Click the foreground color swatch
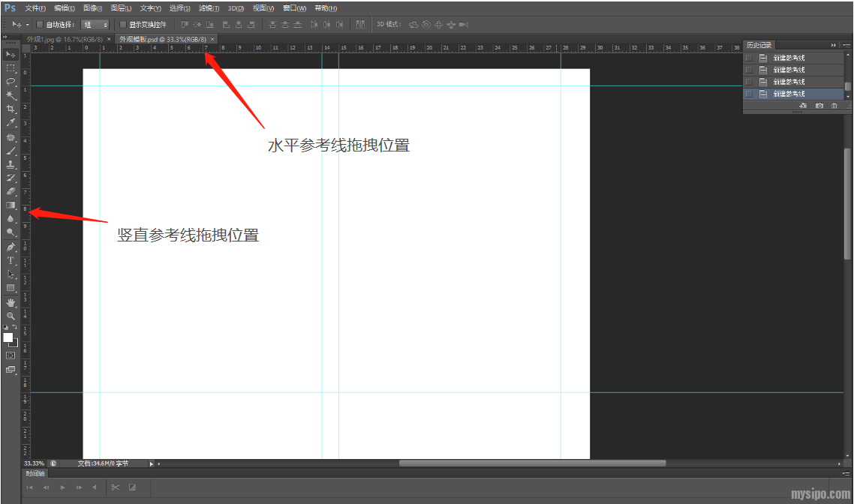 click(x=8, y=337)
